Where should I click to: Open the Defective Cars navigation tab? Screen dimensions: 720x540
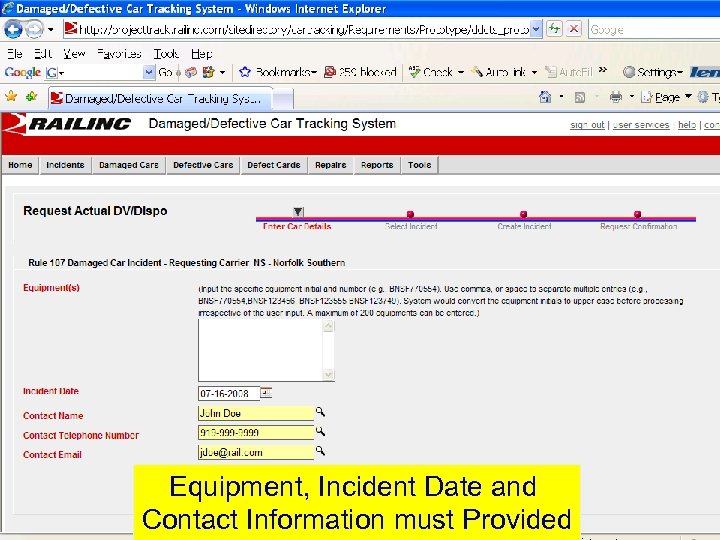pos(203,165)
